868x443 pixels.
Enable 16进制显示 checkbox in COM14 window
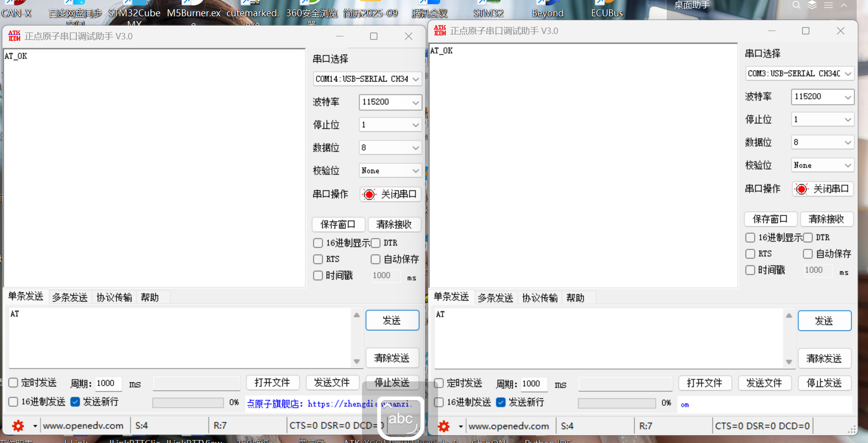click(318, 243)
